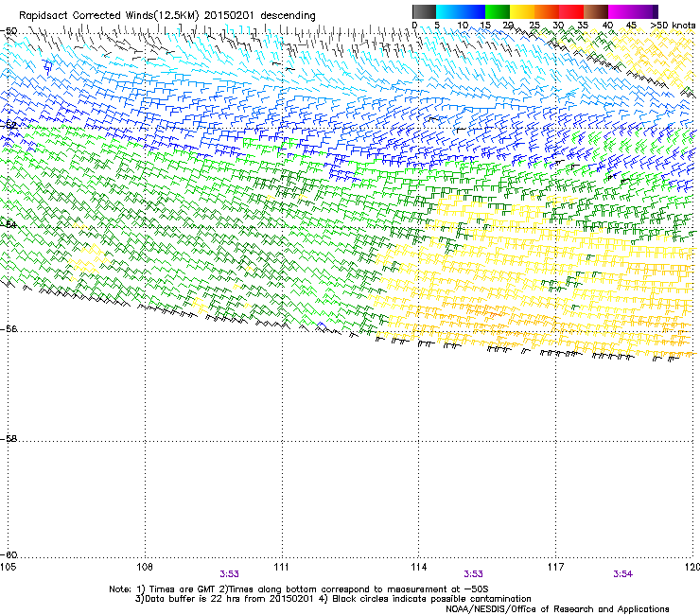Click the '105' longitude label
The width and height of the screenshot is (700, 615).
pos(8,567)
